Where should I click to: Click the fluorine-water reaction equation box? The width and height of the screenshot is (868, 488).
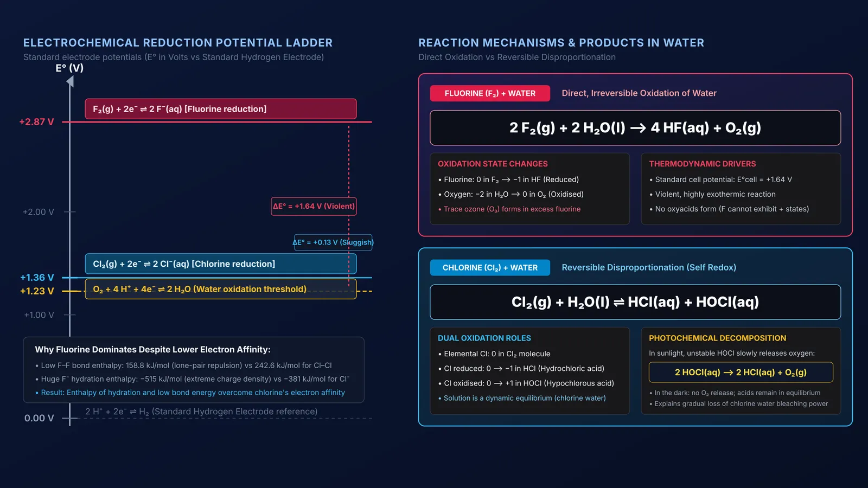click(635, 128)
